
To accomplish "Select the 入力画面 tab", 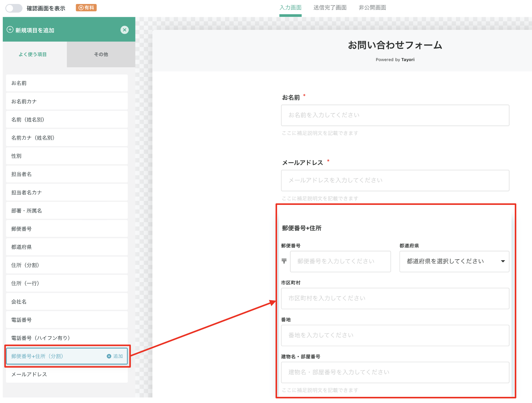I will [x=290, y=8].
